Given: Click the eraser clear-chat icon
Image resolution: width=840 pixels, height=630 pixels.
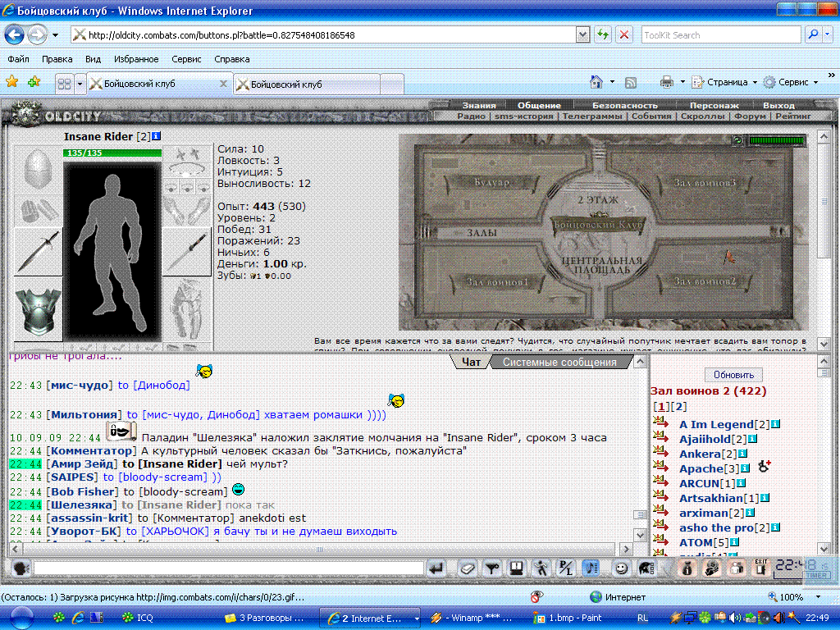Looking at the screenshot, I should click(x=467, y=568).
